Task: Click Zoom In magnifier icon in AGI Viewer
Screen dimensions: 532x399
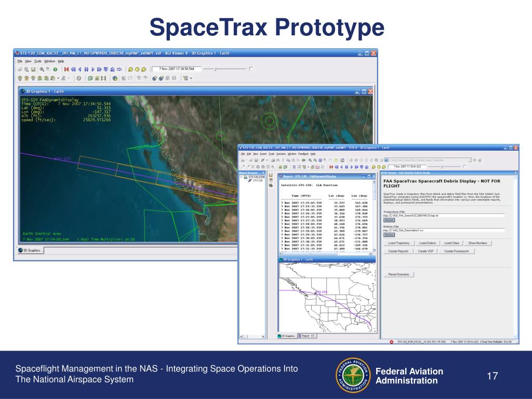Action: coord(42,69)
